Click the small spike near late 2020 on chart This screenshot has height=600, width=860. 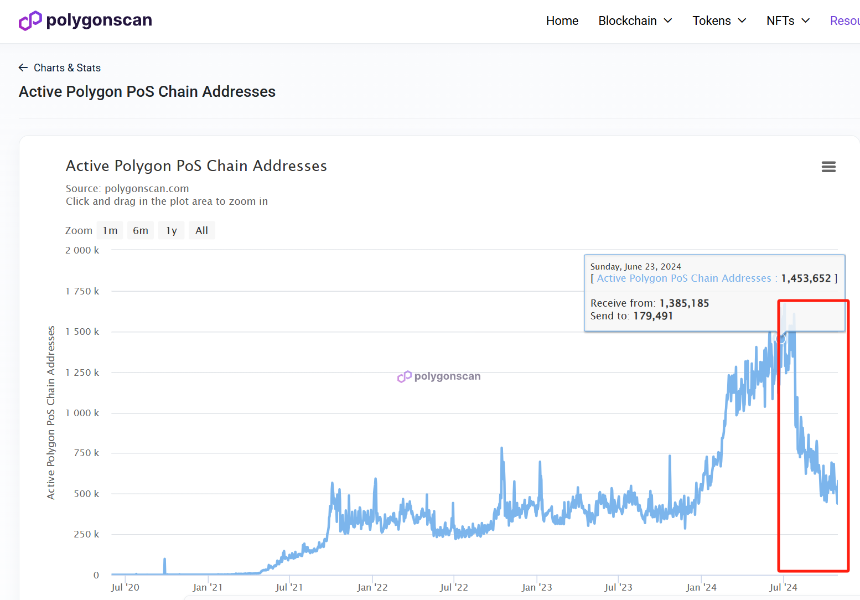(165, 565)
